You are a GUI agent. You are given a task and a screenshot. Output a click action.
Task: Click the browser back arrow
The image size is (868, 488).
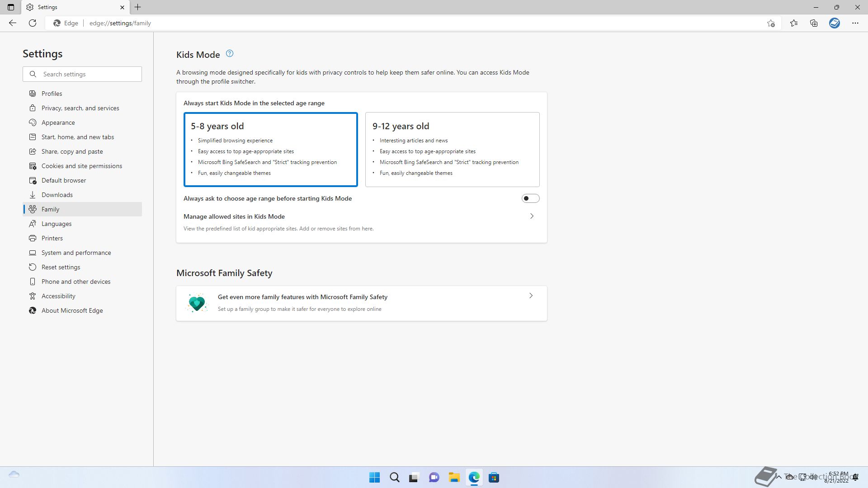[13, 23]
